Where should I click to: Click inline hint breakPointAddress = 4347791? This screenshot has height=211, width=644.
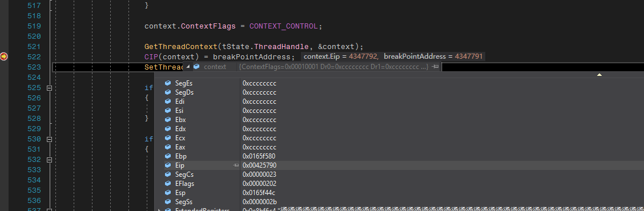click(433, 56)
